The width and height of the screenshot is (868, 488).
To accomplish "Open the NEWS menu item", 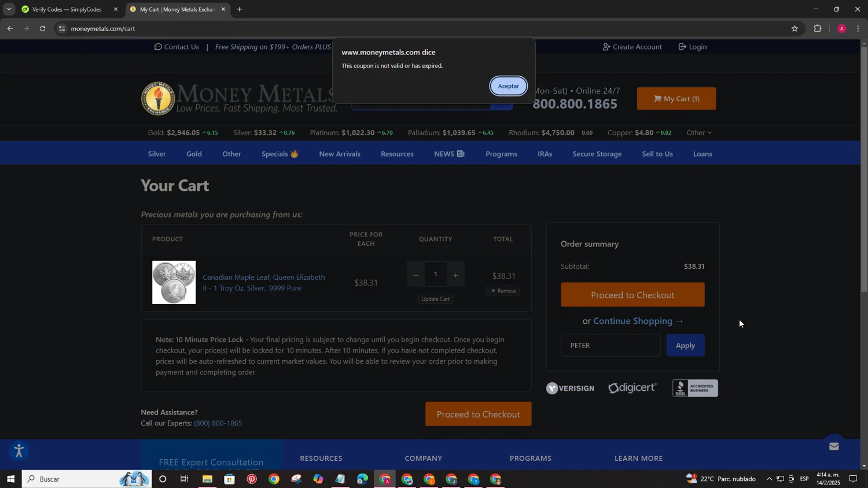I will [x=449, y=154].
